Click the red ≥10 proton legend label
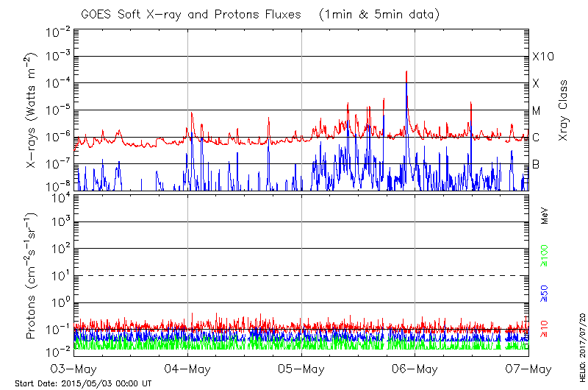Viewport: 588px width, 390px height. (545, 328)
